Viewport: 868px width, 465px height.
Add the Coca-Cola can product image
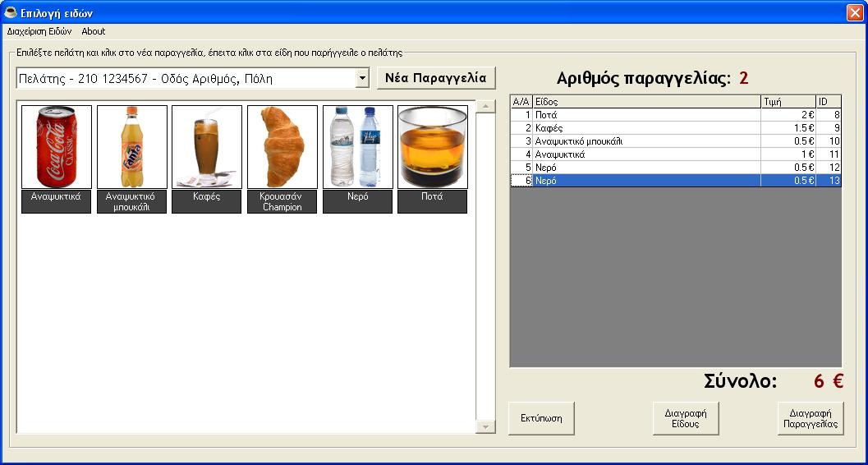pyautogui.click(x=57, y=147)
